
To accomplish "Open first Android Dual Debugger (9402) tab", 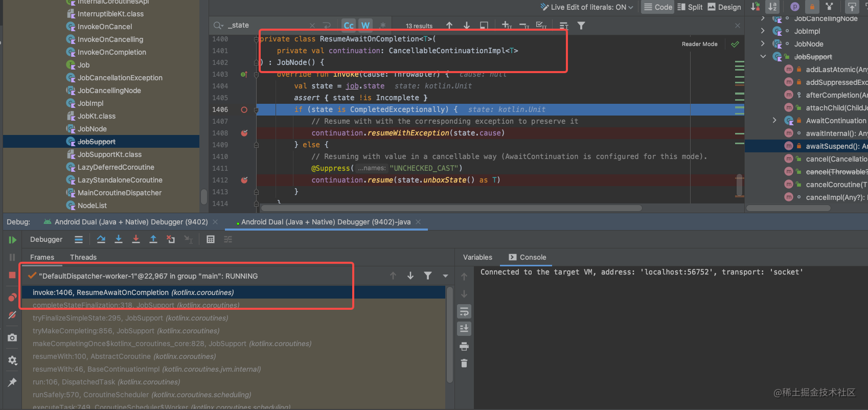I will (126, 222).
